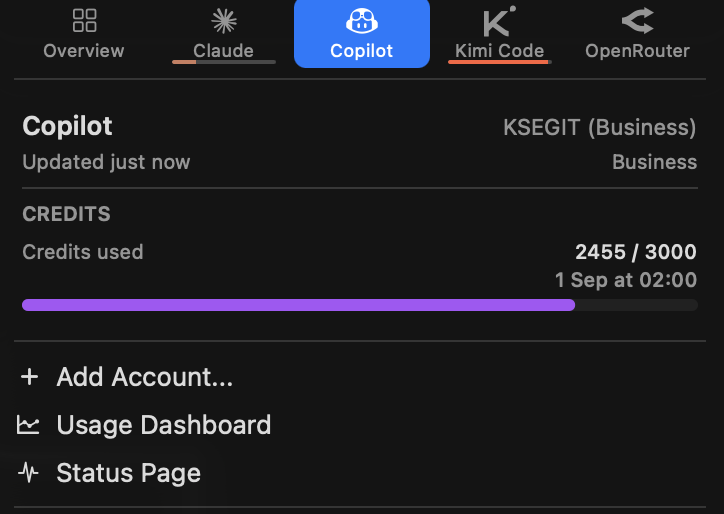Click the orange usage bar under Kimi Code
This screenshot has height=514, width=724.
(500, 62)
